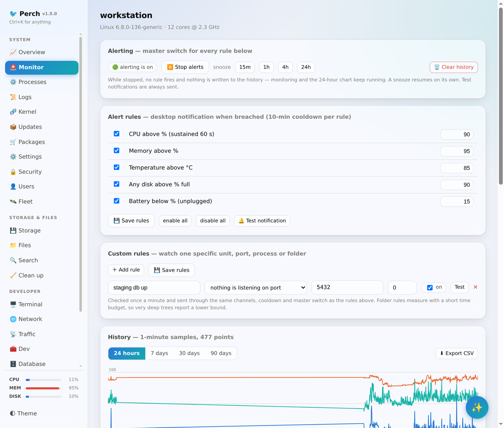
Task: Click the Network globe icon
Action: 13,319
